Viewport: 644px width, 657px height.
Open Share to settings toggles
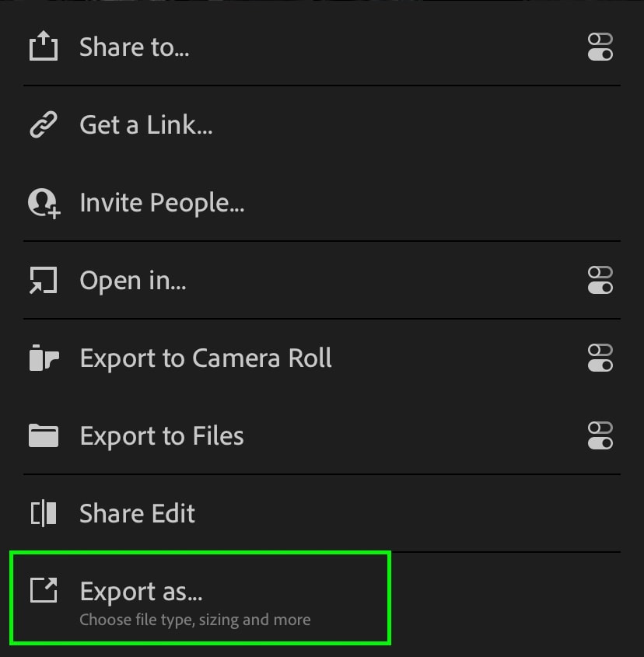click(x=600, y=47)
